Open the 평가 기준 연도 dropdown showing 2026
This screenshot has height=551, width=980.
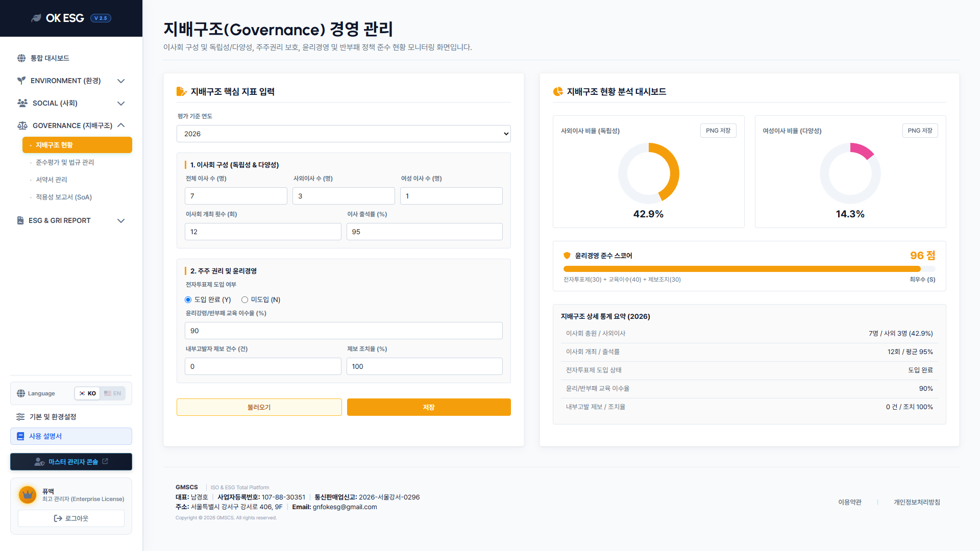[x=344, y=134]
